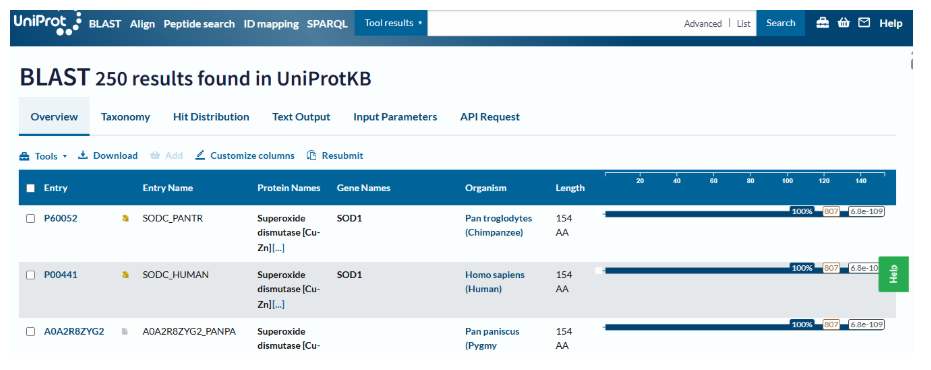The height and width of the screenshot is (370, 931).
Task: Open the Text Output tab
Action: point(301,117)
